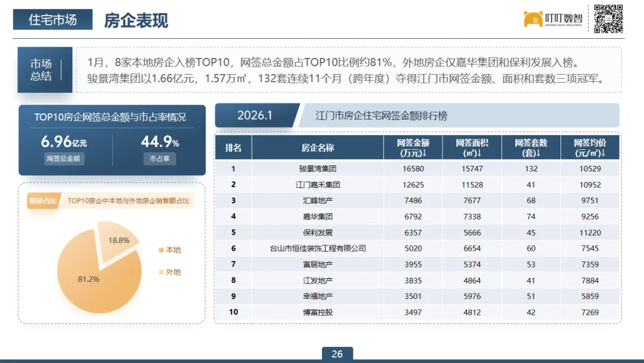Click page number 26 badge
Image resolution: width=644 pixels, height=363 pixels.
coord(337,354)
